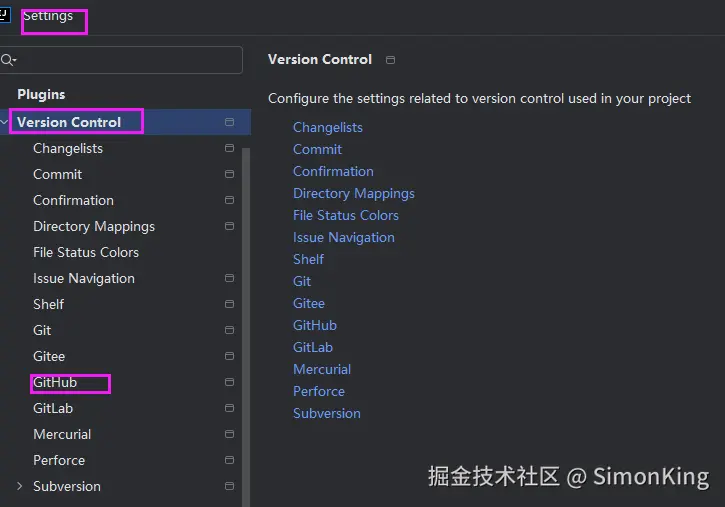Click project-level icon next to Changelists row
This screenshot has width=725, height=507.
click(x=229, y=148)
